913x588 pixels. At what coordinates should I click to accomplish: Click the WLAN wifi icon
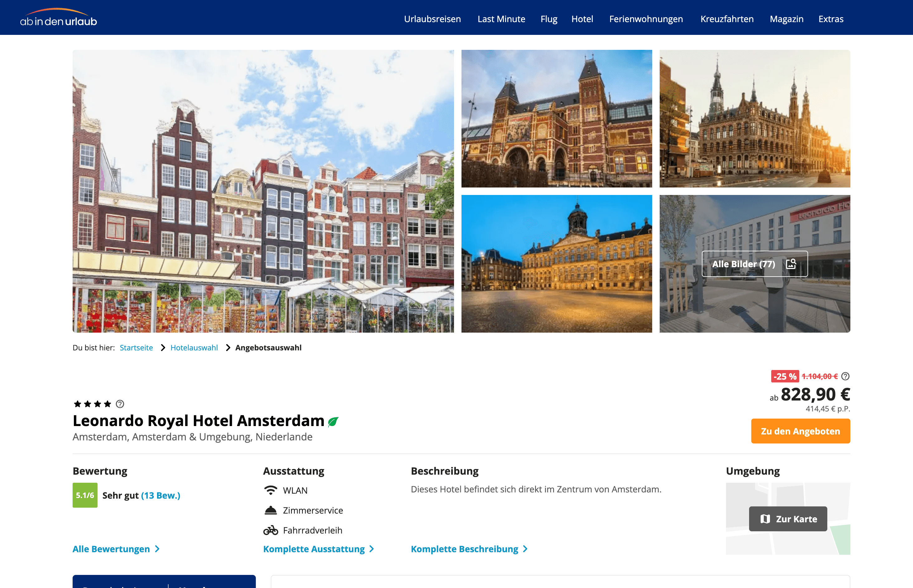(270, 490)
